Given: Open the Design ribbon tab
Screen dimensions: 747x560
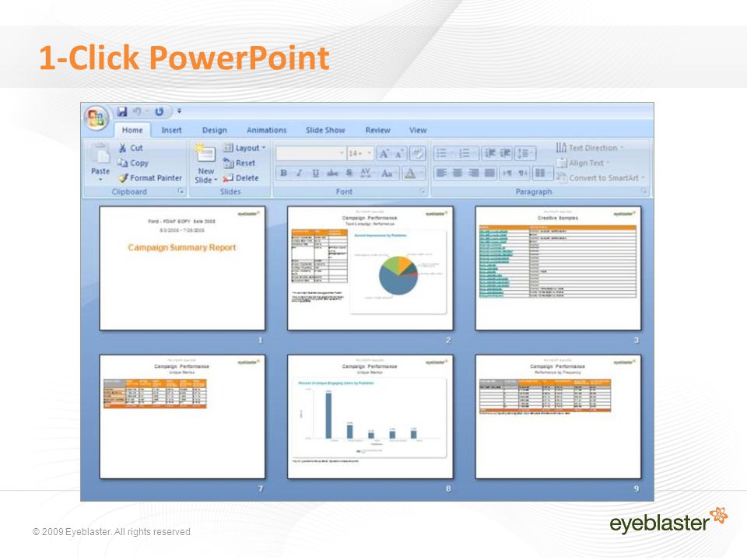Looking at the screenshot, I should tap(215, 130).
